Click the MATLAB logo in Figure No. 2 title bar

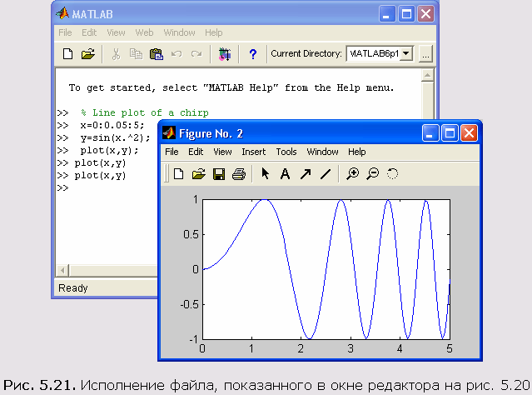[169, 133]
